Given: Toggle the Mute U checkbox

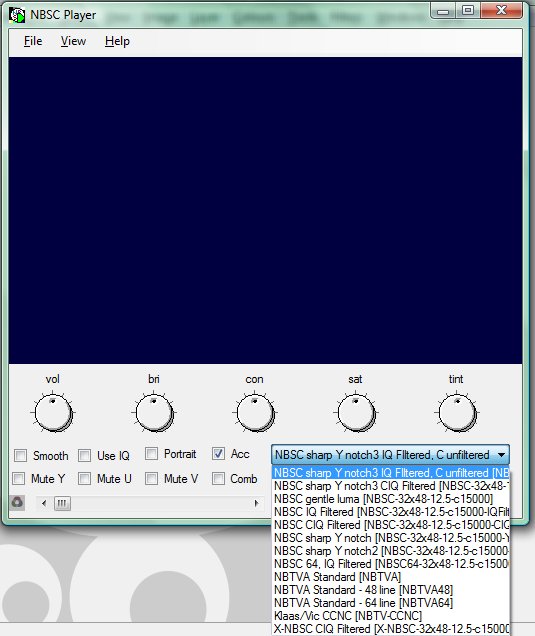Looking at the screenshot, I should click(85, 479).
